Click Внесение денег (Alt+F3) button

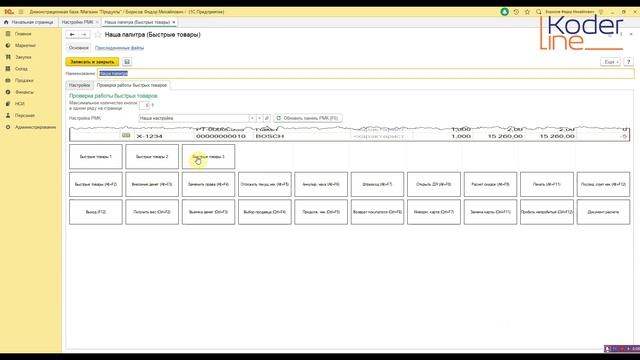coord(152,184)
